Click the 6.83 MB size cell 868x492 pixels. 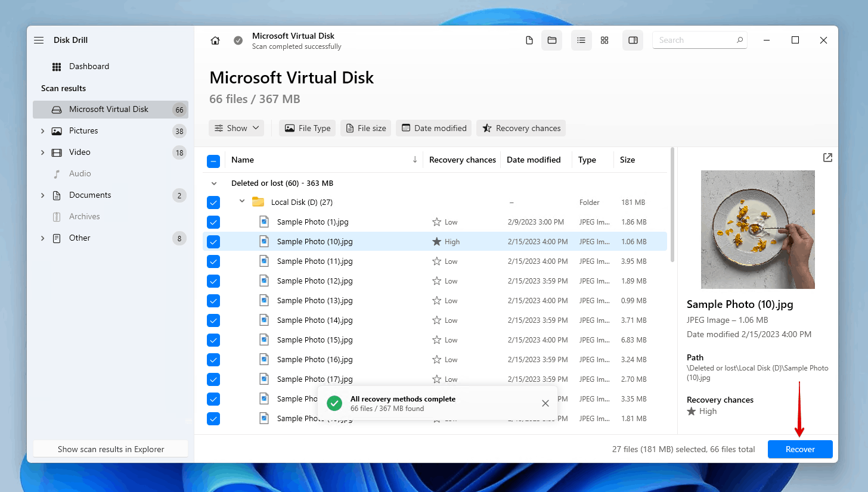coord(633,340)
